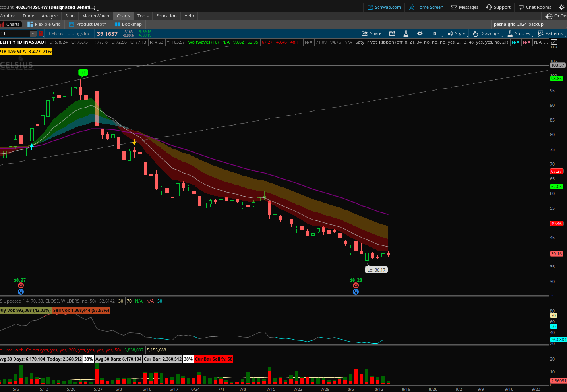Click the red 67.27 price axis label

[557, 171]
